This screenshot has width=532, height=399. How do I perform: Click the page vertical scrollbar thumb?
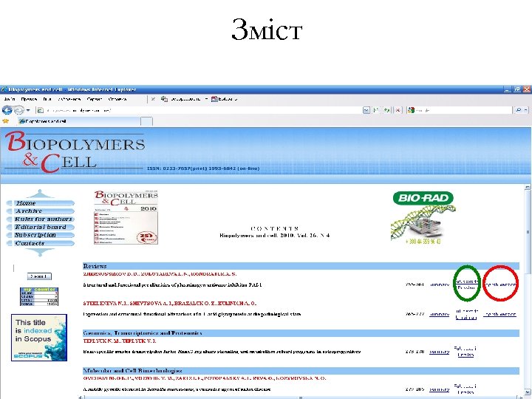coord(528,233)
